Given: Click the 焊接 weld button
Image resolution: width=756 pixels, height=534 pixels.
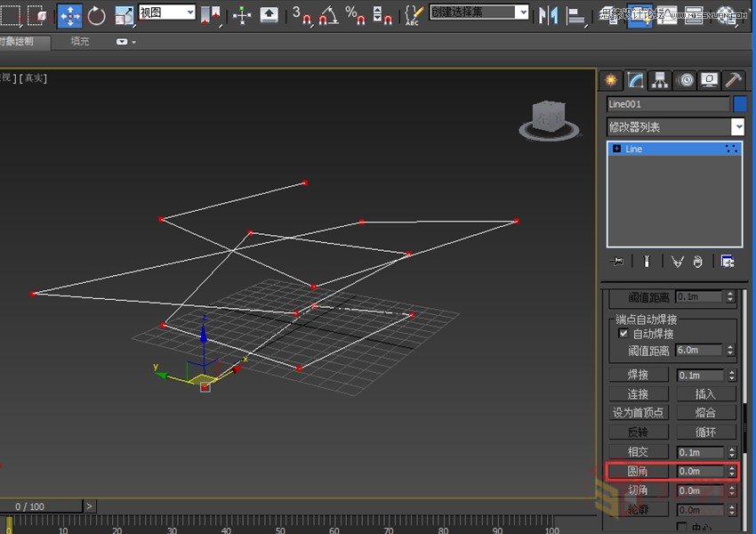Looking at the screenshot, I should click(639, 374).
